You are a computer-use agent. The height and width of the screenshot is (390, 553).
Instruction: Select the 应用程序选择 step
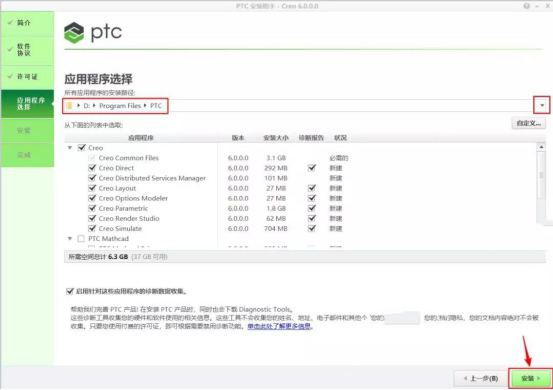pos(28,104)
